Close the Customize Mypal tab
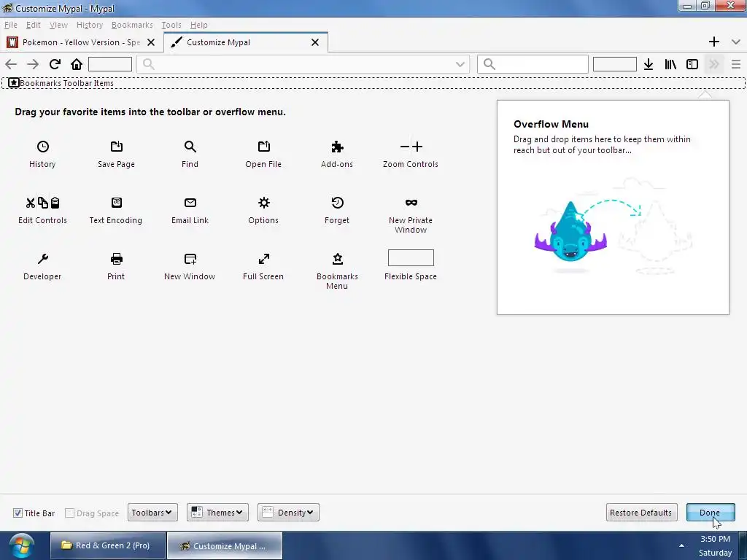The image size is (747, 560). point(315,42)
